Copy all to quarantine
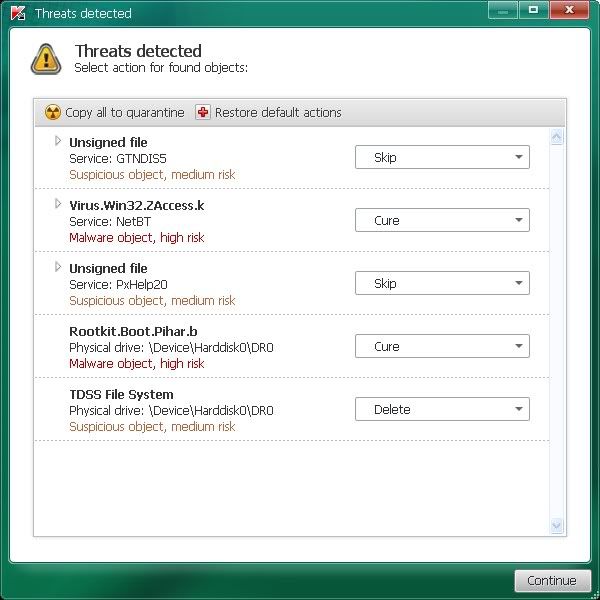Viewport: 600px width, 600px height. click(x=125, y=112)
